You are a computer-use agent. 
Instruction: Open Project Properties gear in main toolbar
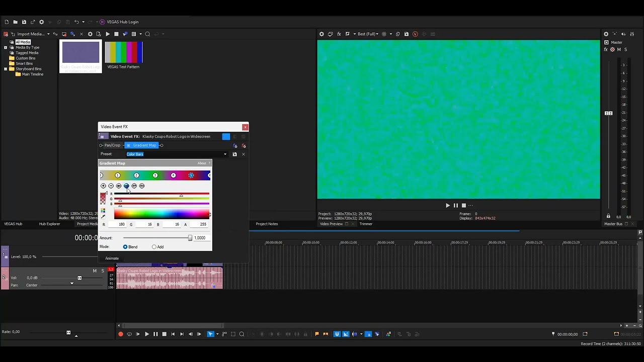pyautogui.click(x=42, y=22)
